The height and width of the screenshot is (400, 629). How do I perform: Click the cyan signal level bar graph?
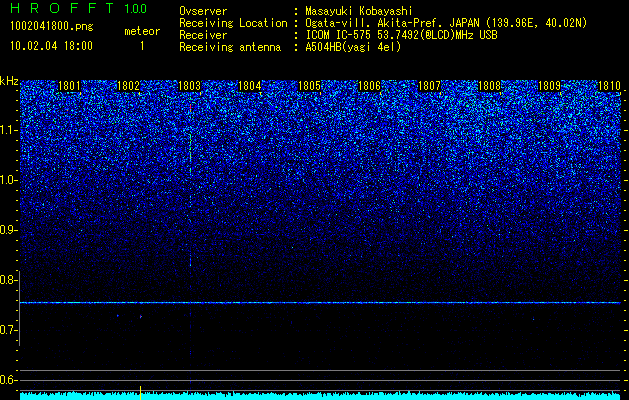[x=320, y=396]
